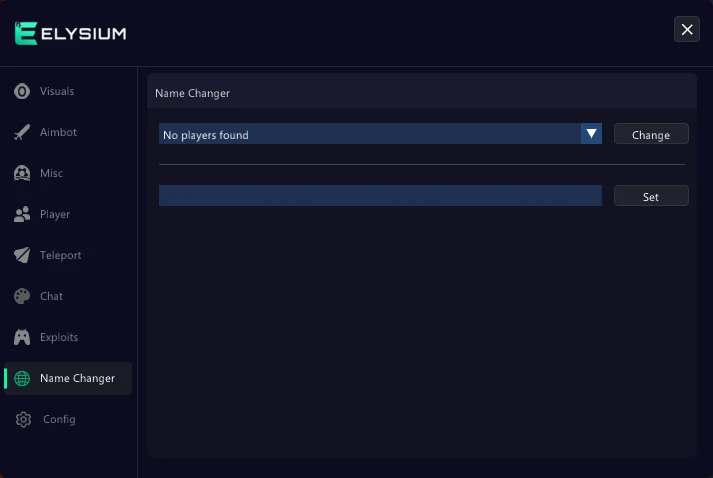Screen dimensions: 713x478
Task: Click the Set button
Action: coord(651,196)
